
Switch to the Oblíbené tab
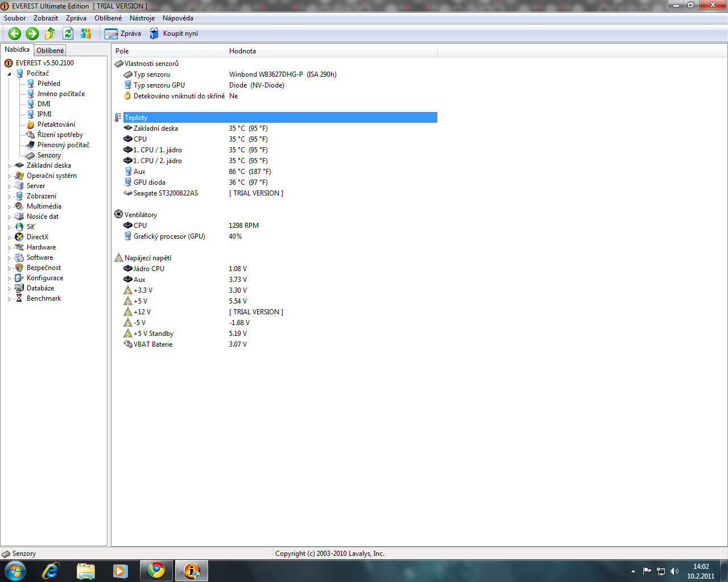point(50,51)
